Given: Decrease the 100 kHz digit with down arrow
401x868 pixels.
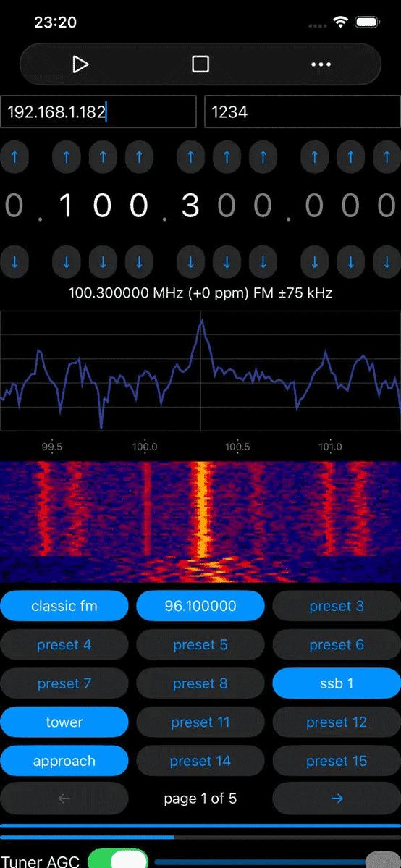Looking at the screenshot, I should coord(191,261).
